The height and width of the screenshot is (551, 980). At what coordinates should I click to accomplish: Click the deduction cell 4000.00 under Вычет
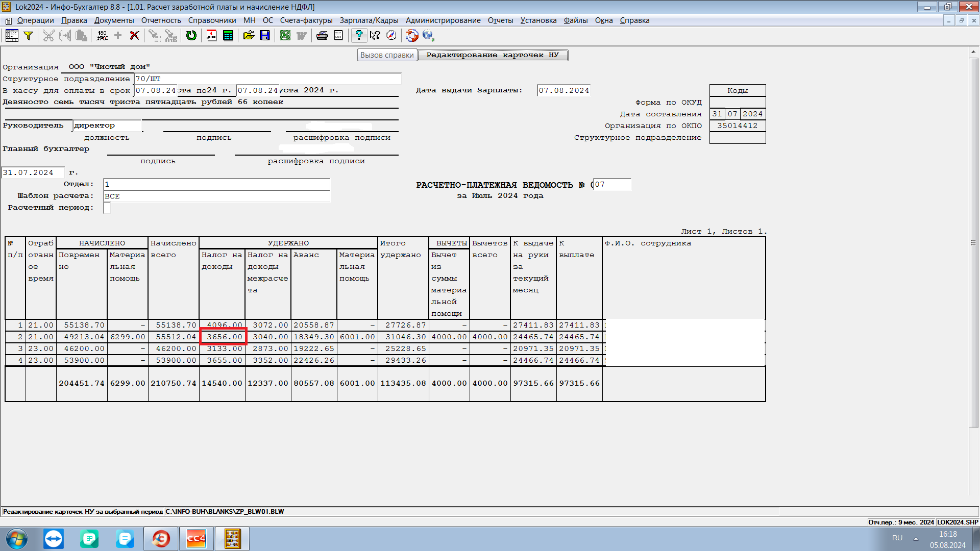coord(449,337)
